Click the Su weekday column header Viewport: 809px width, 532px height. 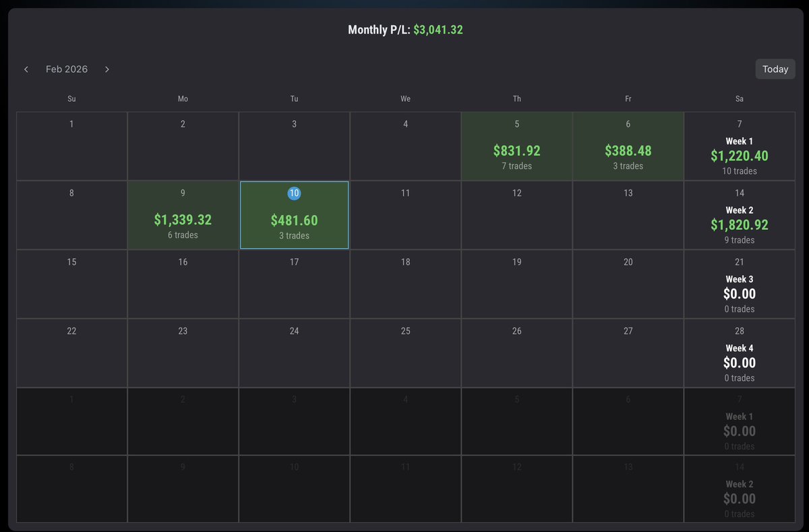coord(72,99)
